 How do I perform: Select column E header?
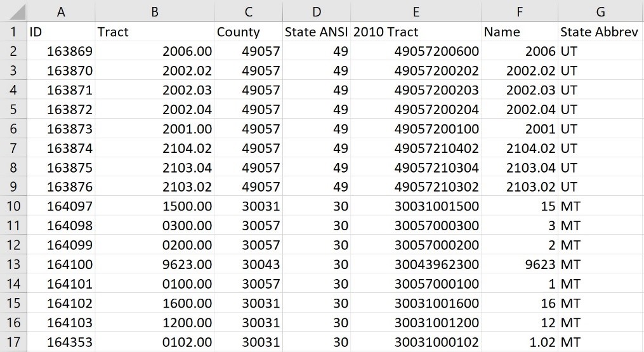tap(416, 11)
